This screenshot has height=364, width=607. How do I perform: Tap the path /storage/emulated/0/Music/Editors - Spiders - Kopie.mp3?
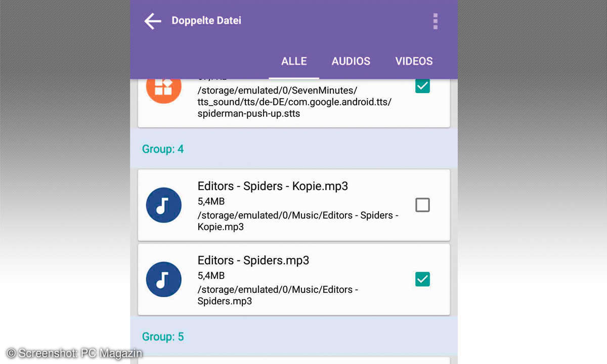click(x=298, y=221)
